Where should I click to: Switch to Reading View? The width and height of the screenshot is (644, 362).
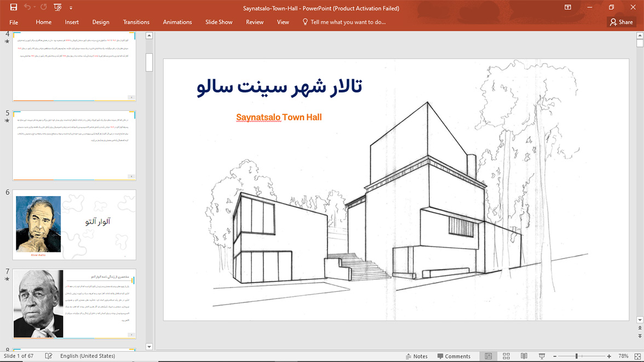coord(524,356)
